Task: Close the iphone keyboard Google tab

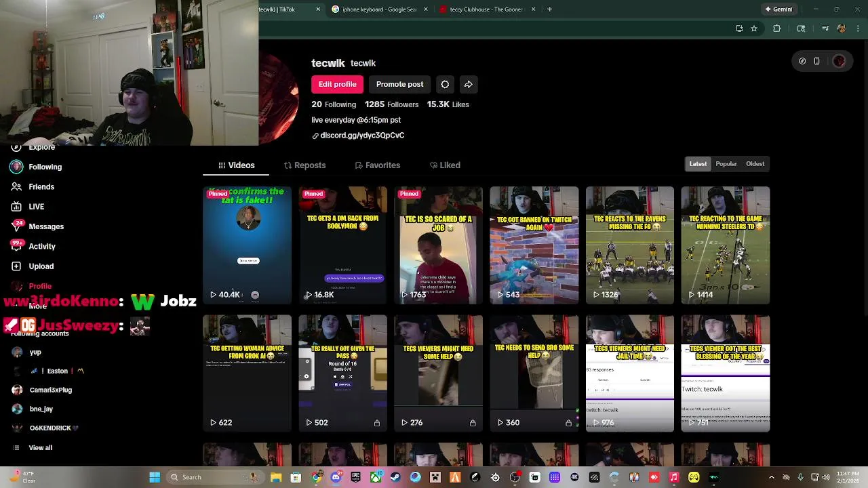Action: (x=426, y=9)
